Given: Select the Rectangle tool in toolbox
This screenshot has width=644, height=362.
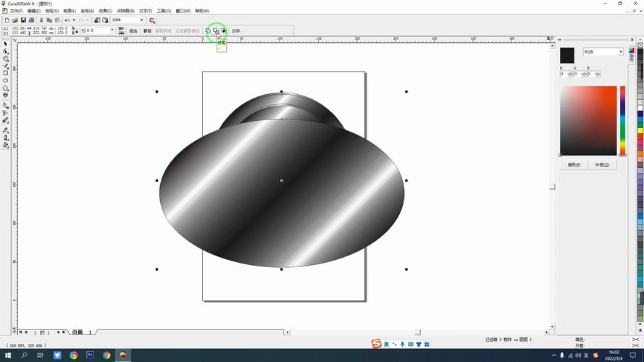Looking at the screenshot, I should (x=5, y=73).
